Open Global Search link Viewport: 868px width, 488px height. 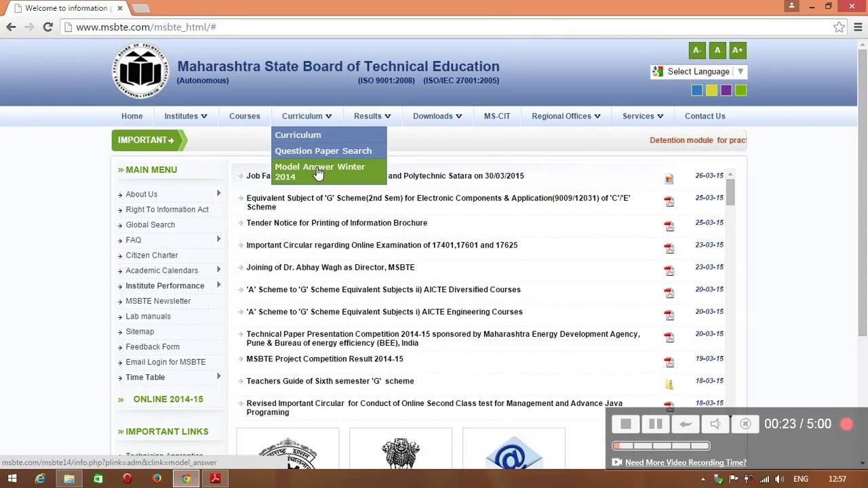tap(150, 225)
